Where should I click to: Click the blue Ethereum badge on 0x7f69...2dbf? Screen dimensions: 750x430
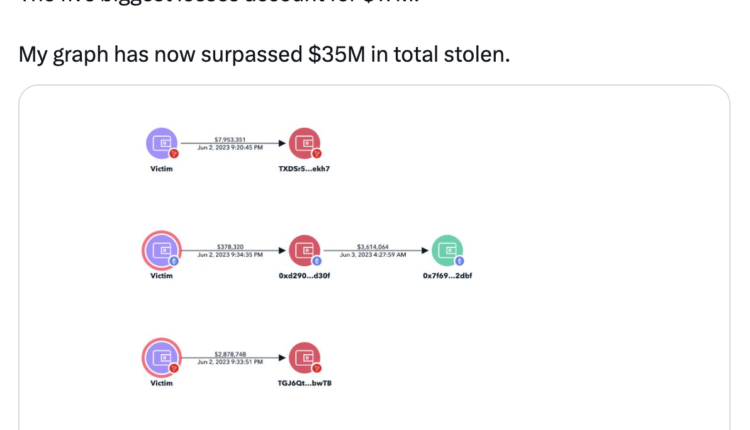(459, 260)
